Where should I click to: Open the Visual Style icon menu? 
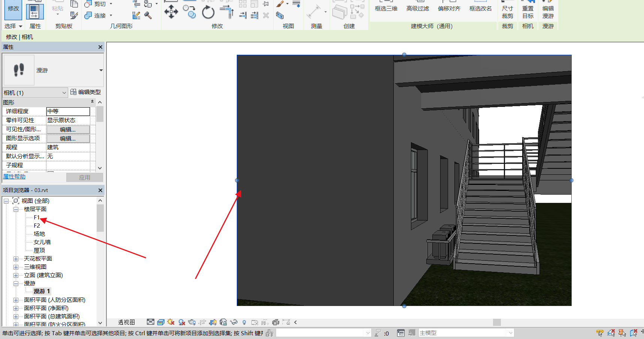pos(161,322)
